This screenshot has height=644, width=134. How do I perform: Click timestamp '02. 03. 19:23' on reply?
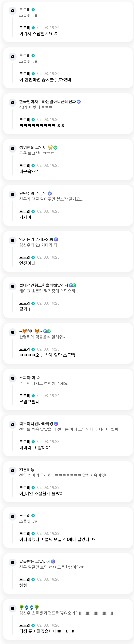pyautogui.click(x=48, y=441)
